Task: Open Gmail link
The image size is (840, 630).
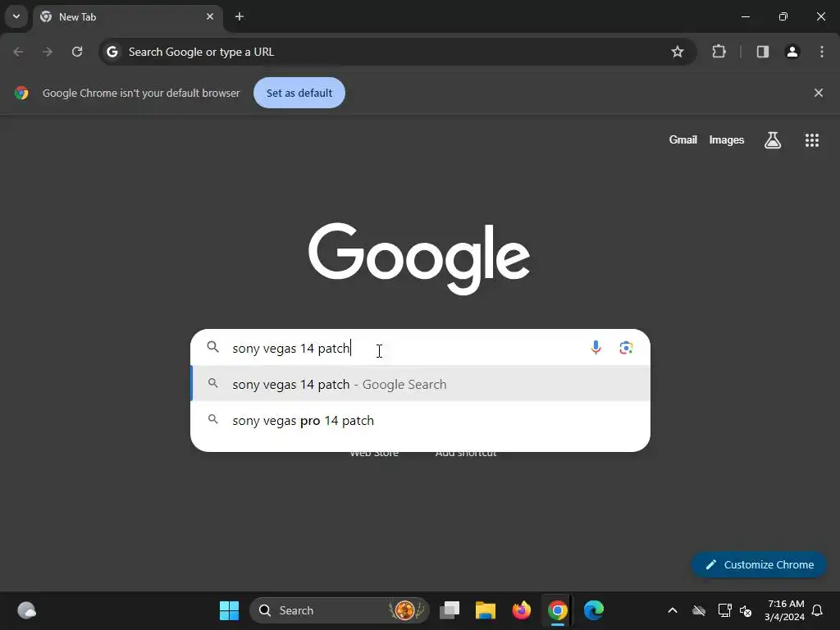Action: click(683, 139)
